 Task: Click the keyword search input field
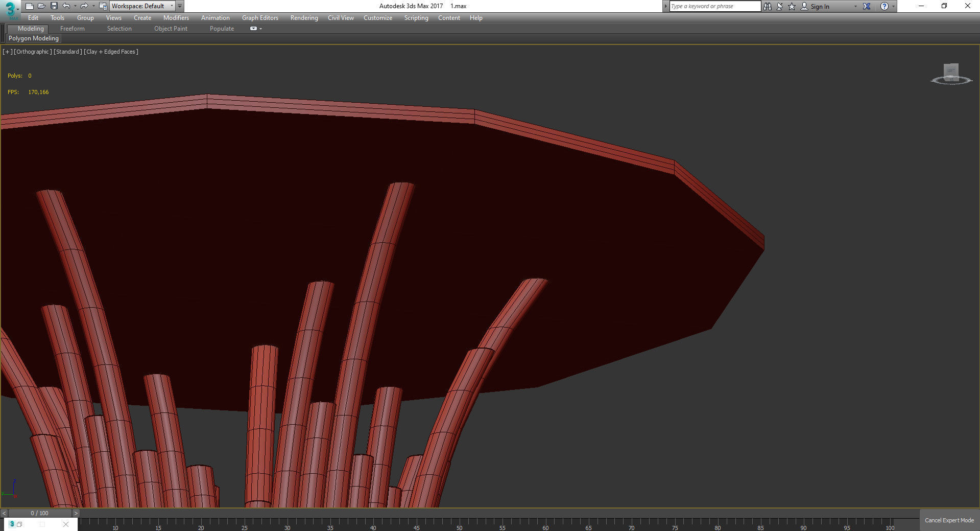(x=715, y=6)
